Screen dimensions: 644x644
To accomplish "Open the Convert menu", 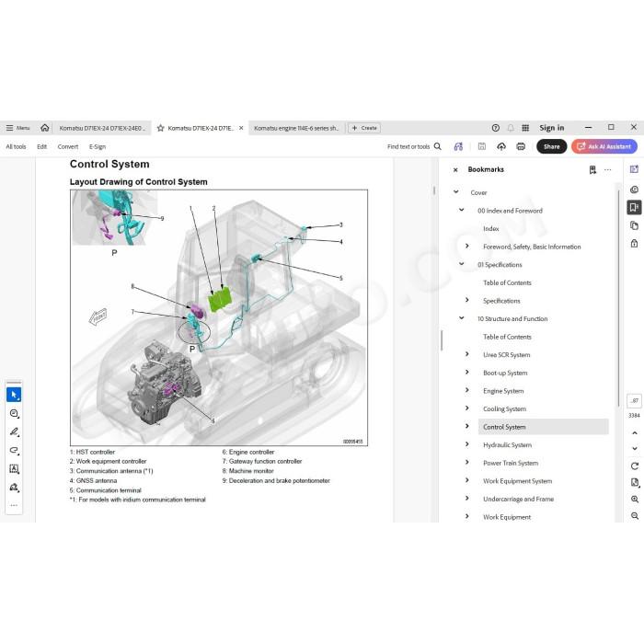I will tap(68, 146).
